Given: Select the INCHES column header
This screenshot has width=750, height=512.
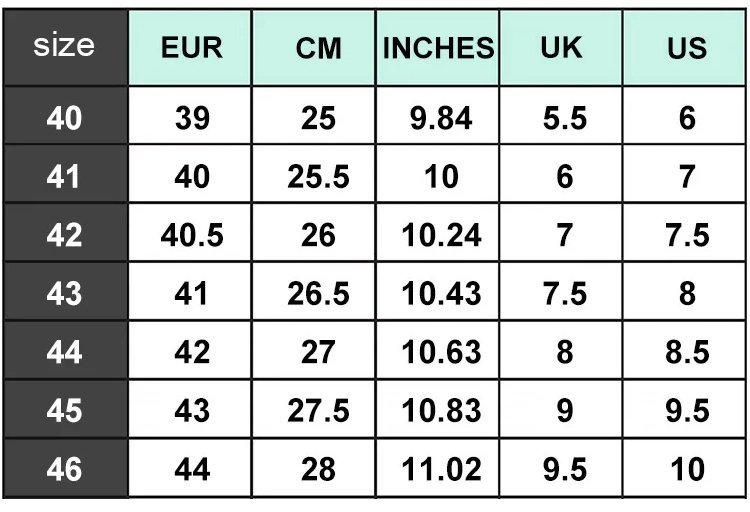Looking at the screenshot, I should 439,48.
